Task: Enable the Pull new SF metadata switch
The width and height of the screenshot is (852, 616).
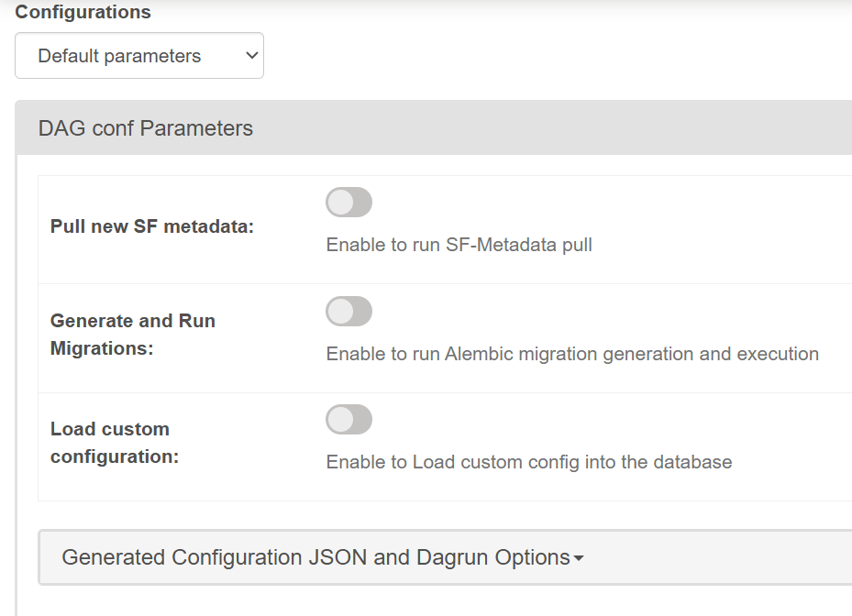Action: click(x=349, y=203)
